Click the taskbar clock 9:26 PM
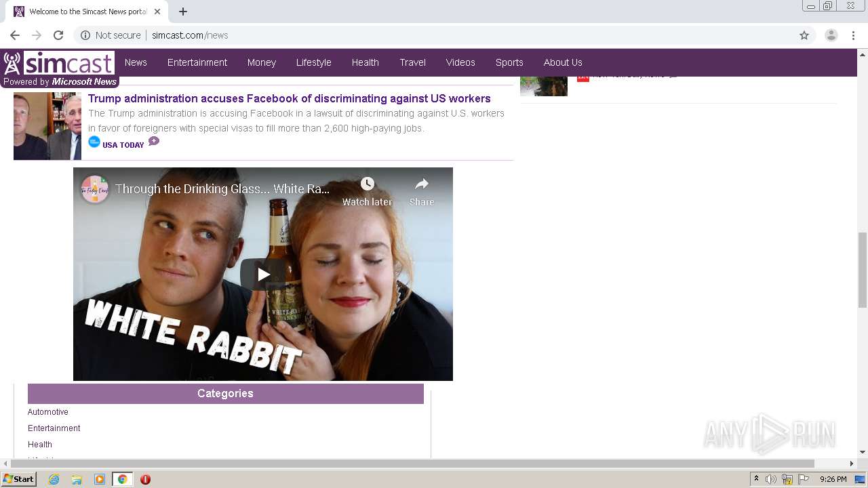This screenshot has height=488, width=868. pyautogui.click(x=833, y=479)
